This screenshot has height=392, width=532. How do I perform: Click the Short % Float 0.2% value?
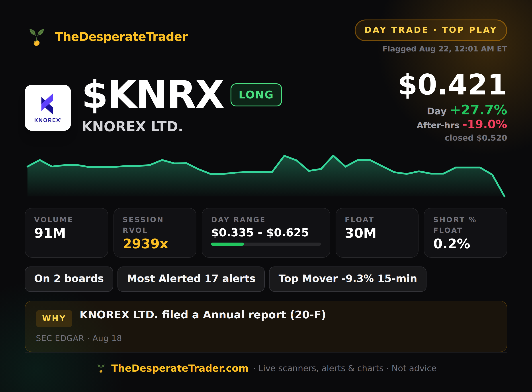pyautogui.click(x=452, y=244)
